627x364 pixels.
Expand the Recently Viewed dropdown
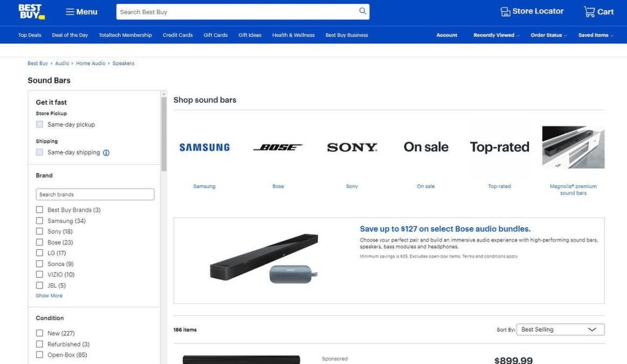click(496, 36)
